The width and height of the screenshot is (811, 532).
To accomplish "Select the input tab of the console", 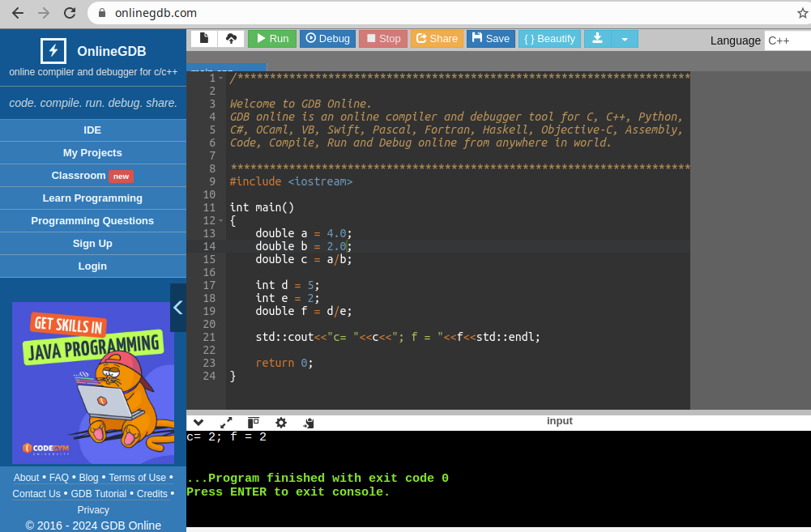I will coord(560,421).
